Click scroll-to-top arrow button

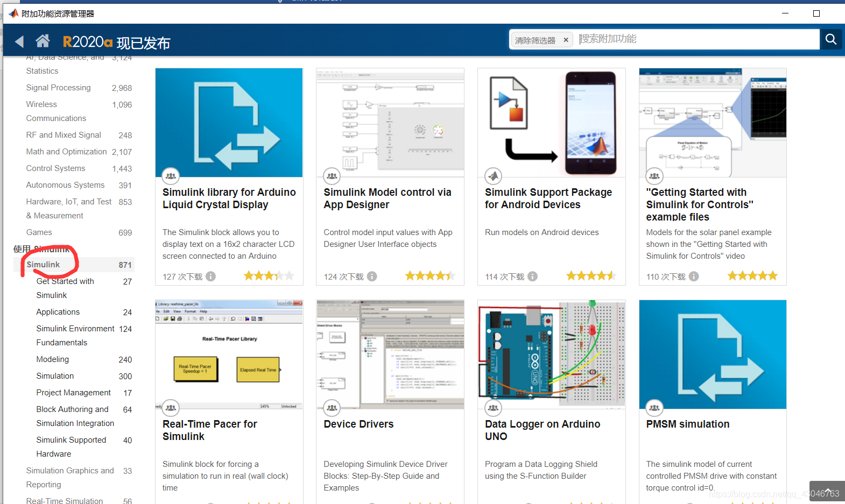(x=827, y=491)
